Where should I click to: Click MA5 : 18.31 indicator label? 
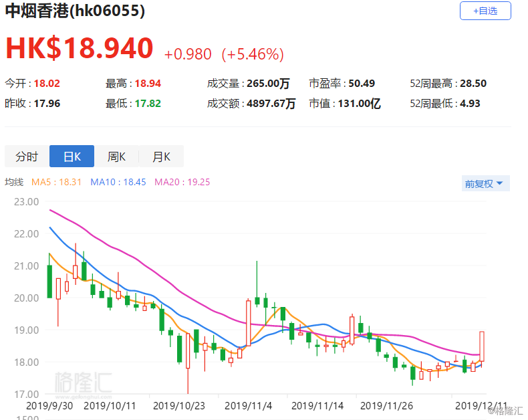pyautogui.click(x=57, y=183)
